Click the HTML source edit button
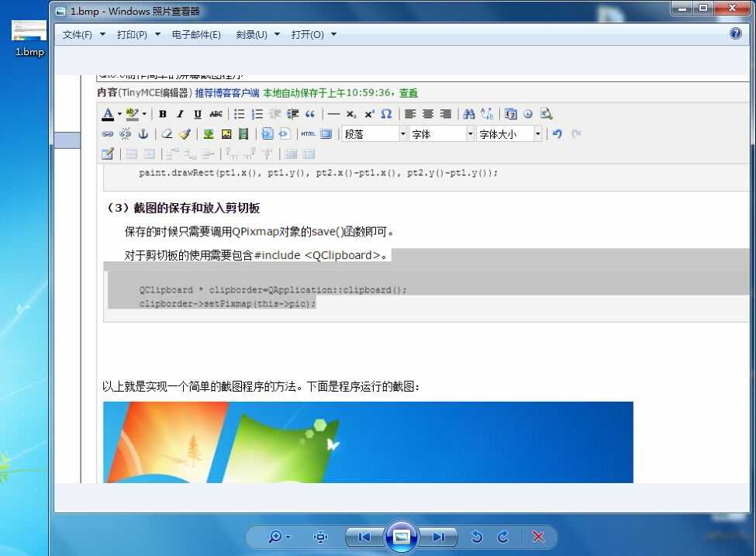Screen dimensions: 756x556 308,134
